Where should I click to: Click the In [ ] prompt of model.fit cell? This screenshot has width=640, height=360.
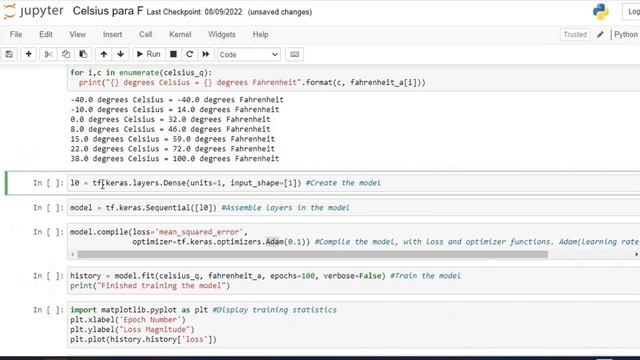coord(48,276)
